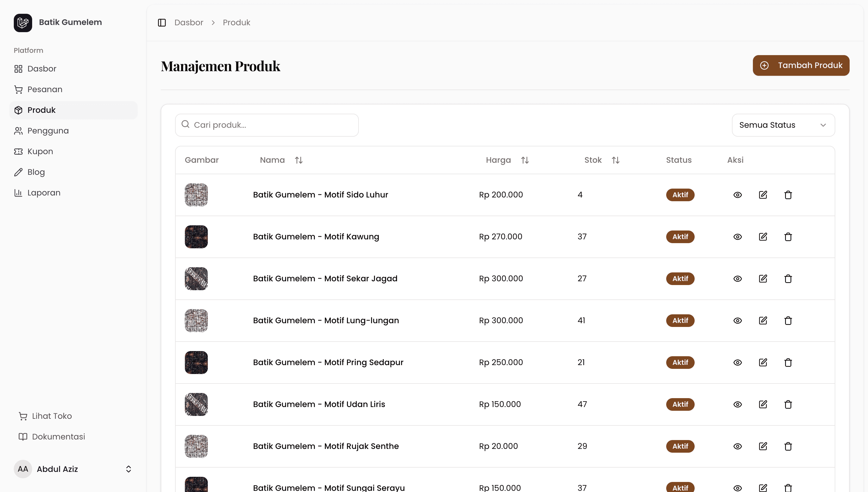Click the Motif Udan Liris thumbnail
This screenshot has height=492, width=868.
(x=196, y=404)
